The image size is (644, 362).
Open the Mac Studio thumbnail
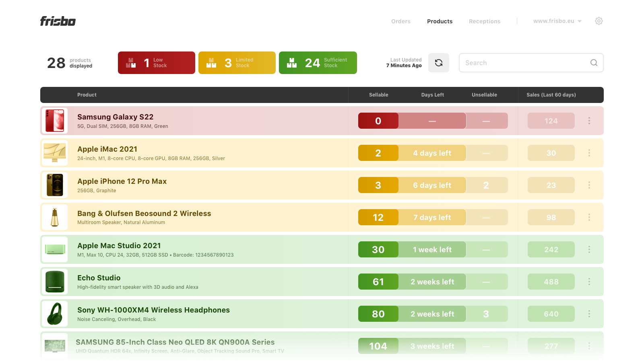coord(55,249)
